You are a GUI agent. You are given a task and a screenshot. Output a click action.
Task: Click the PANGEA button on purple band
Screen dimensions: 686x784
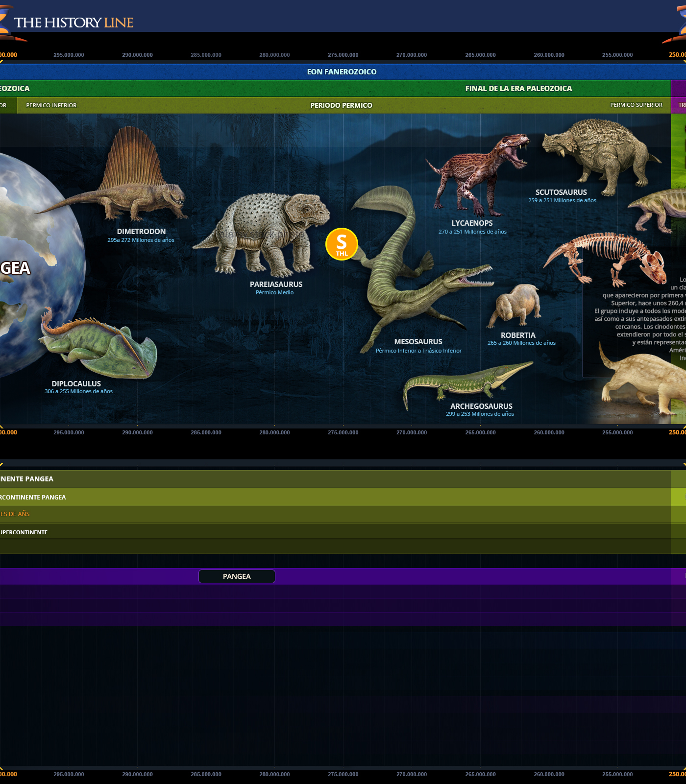pyautogui.click(x=237, y=576)
